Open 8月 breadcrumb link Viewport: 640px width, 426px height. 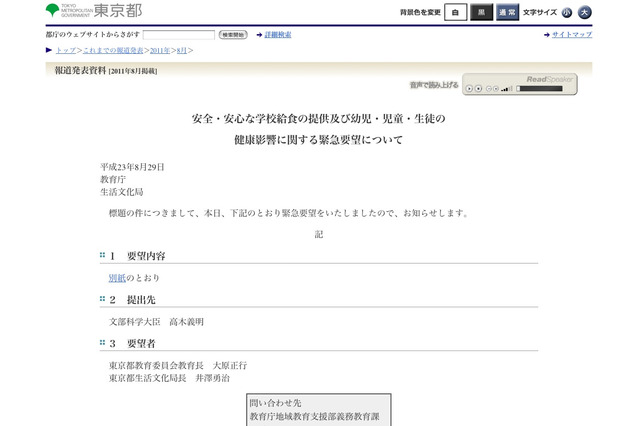182,50
